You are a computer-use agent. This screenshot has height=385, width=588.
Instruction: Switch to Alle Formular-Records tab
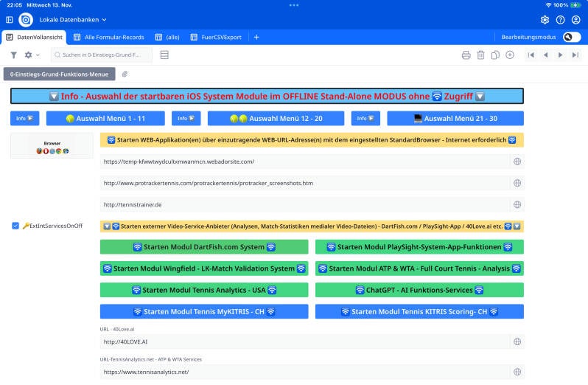[108, 37]
